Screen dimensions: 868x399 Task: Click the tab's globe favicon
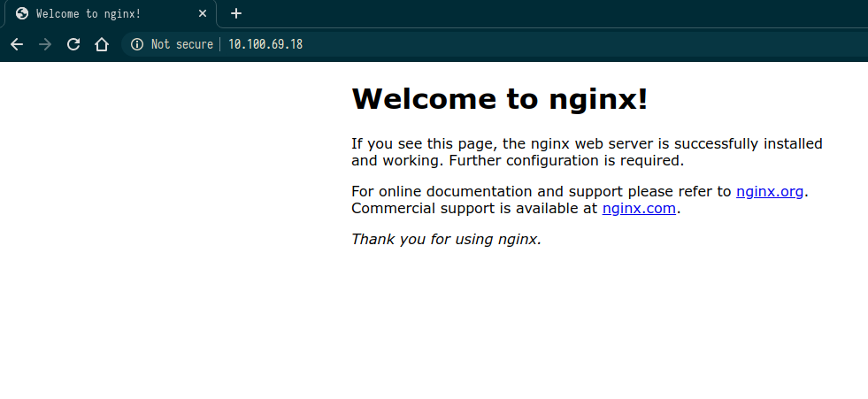[22, 13]
